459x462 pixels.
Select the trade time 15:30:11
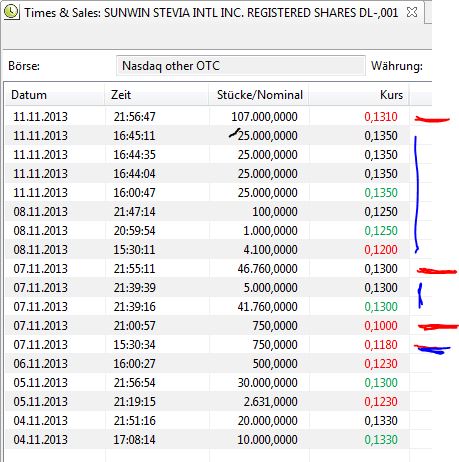point(134,250)
